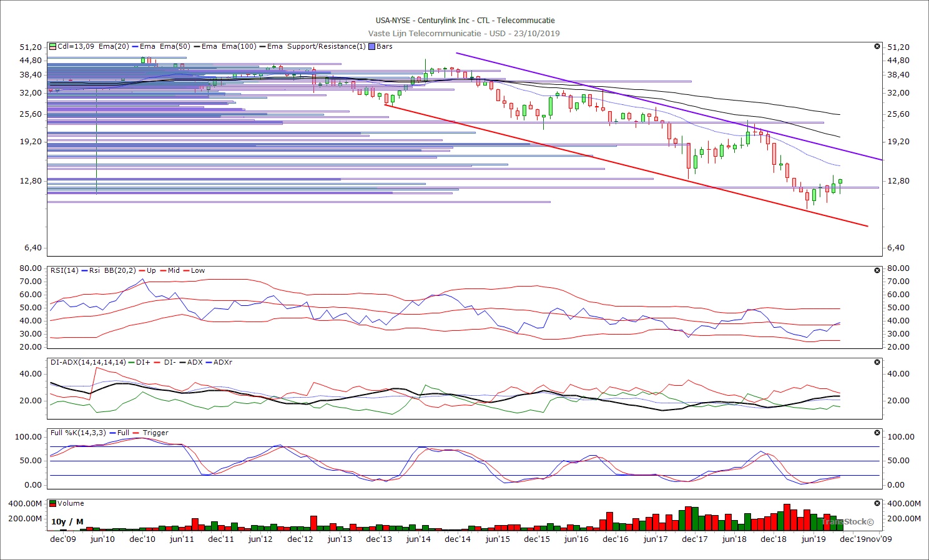Click the dec'18 date label

click(774, 539)
